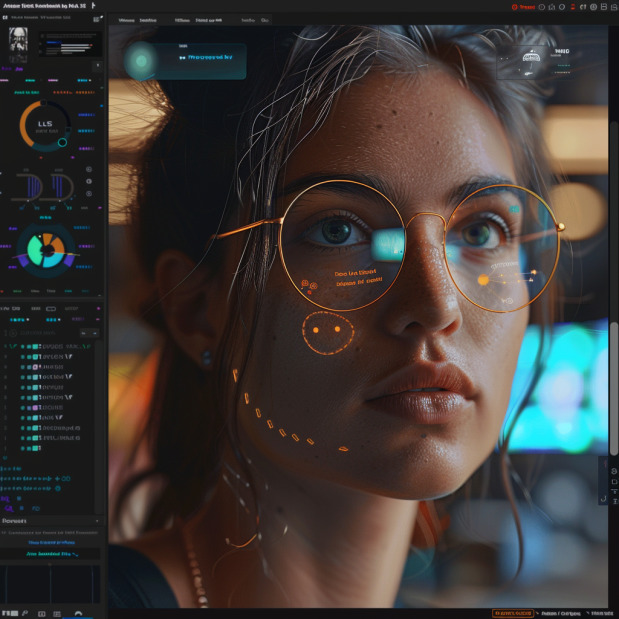
Task: Click the teal text button above the bottom graph
Action: [51, 553]
